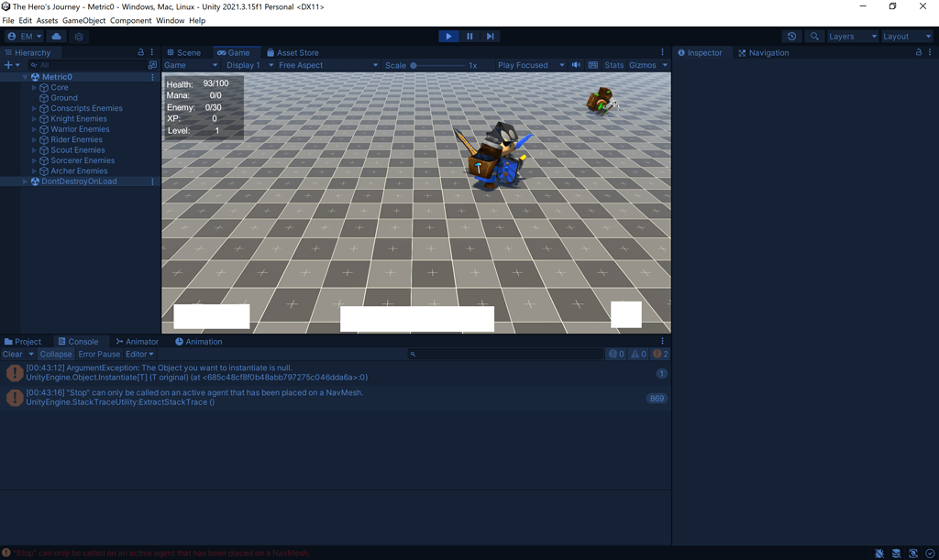Click the error icon on the Console message

point(14,372)
